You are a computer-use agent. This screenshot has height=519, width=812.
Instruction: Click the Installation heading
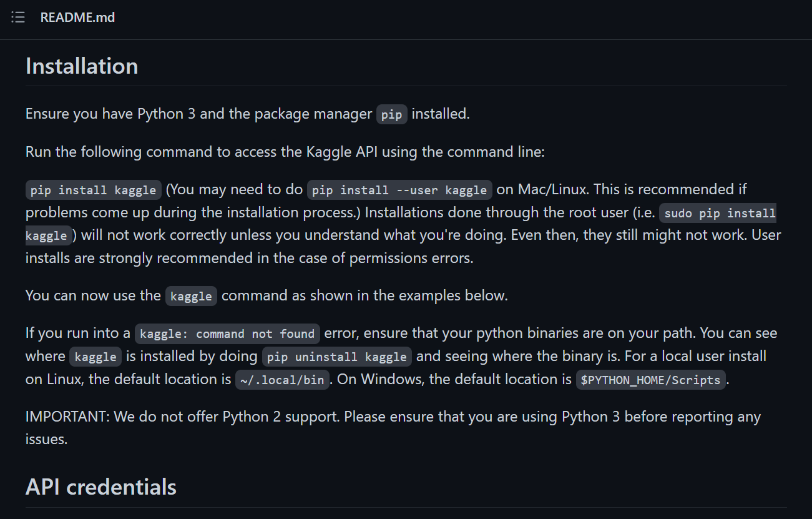pyautogui.click(x=82, y=66)
